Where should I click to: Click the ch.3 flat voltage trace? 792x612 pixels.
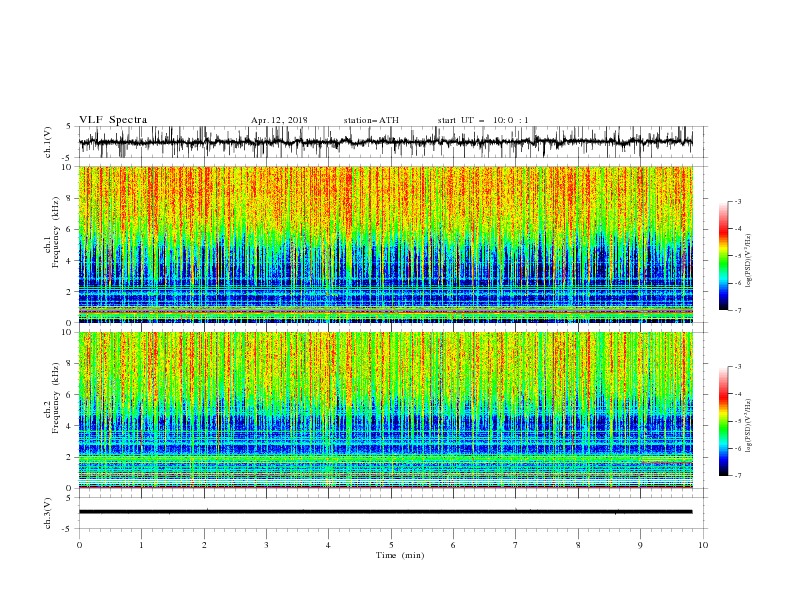[385, 512]
